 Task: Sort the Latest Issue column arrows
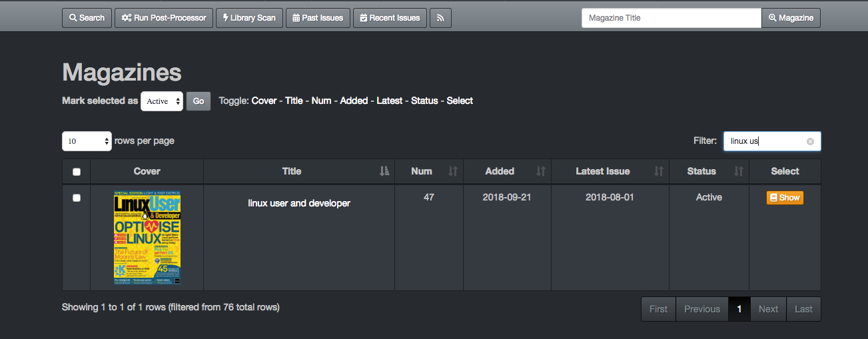pos(659,171)
